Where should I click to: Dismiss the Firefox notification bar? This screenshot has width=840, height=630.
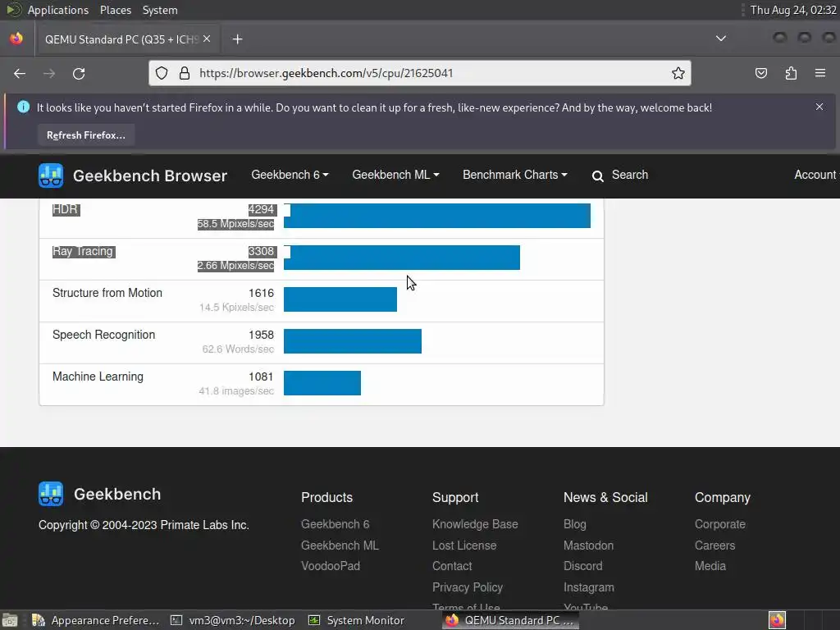click(x=819, y=107)
